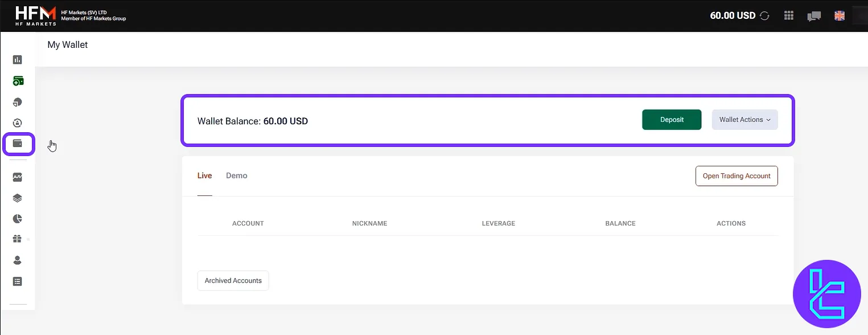Switch to the Live accounts tab
The image size is (868, 335).
pyautogui.click(x=205, y=175)
